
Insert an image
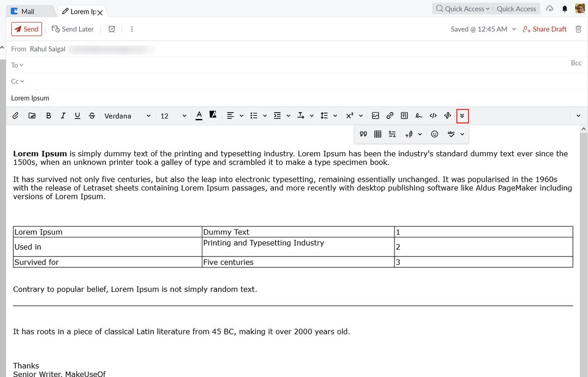pyautogui.click(x=375, y=116)
